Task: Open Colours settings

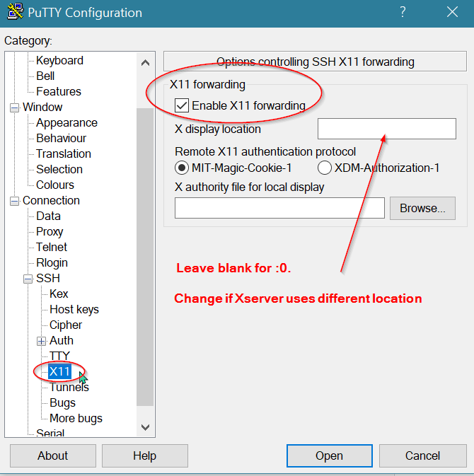Action: coord(55,185)
